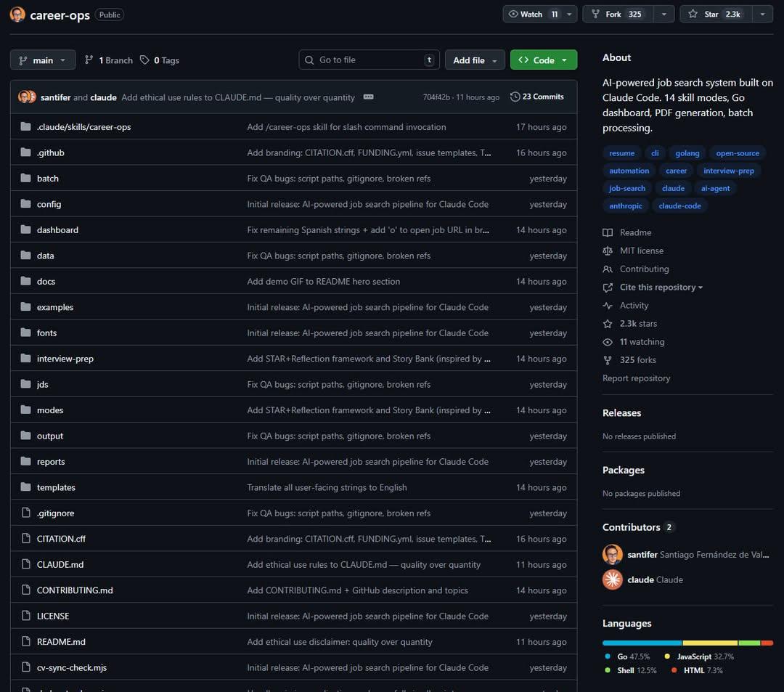Click the file icon for README.md
Image resolution: width=784 pixels, height=692 pixels.
click(x=25, y=641)
